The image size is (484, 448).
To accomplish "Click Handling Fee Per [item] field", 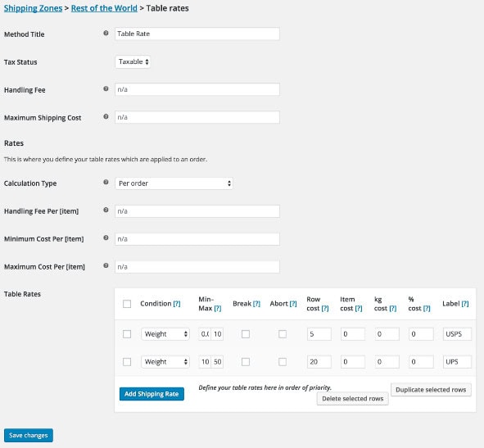I will click(x=197, y=211).
